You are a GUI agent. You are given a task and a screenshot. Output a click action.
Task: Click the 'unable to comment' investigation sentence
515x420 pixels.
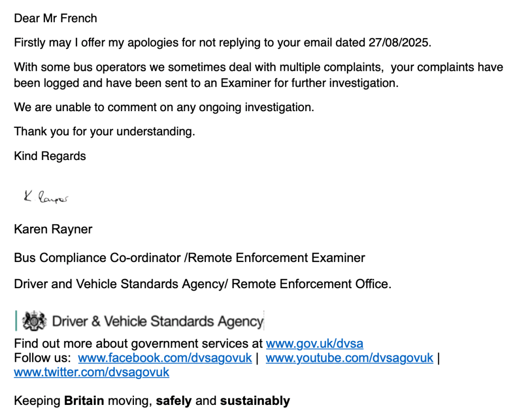click(x=164, y=107)
